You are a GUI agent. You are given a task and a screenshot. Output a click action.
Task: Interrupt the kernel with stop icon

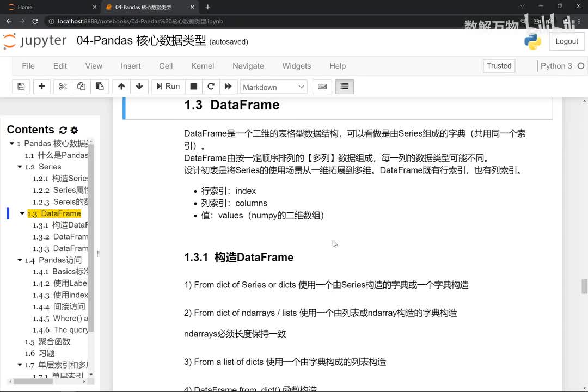193,87
